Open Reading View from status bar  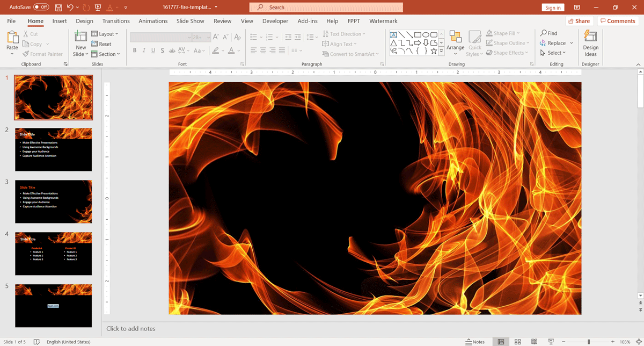(534, 342)
